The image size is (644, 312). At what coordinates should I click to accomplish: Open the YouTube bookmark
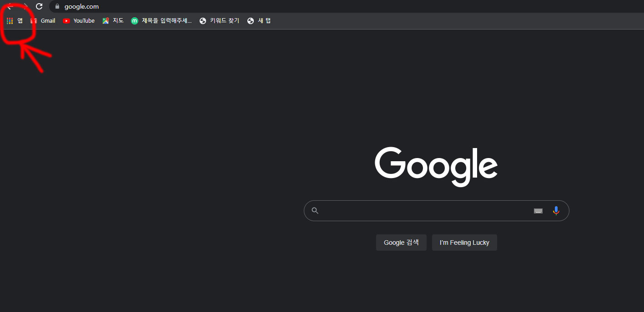79,21
